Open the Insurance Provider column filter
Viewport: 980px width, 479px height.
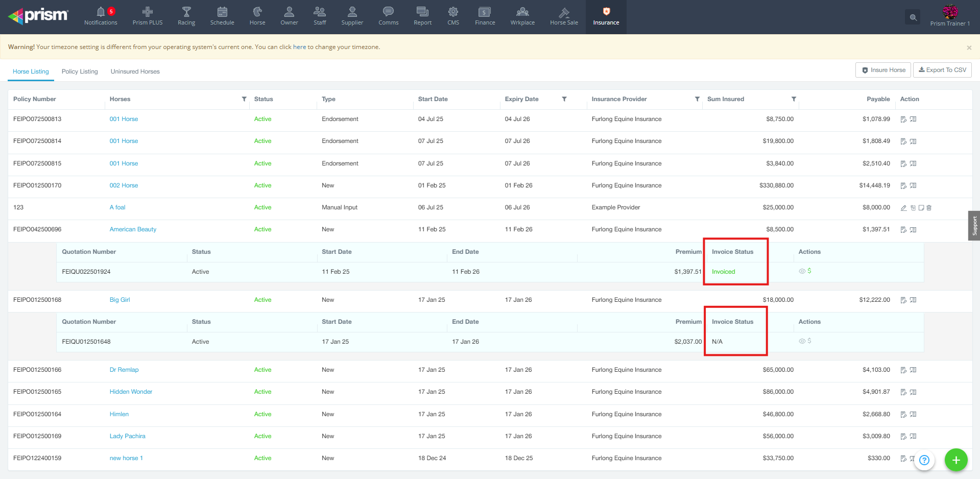coord(697,99)
